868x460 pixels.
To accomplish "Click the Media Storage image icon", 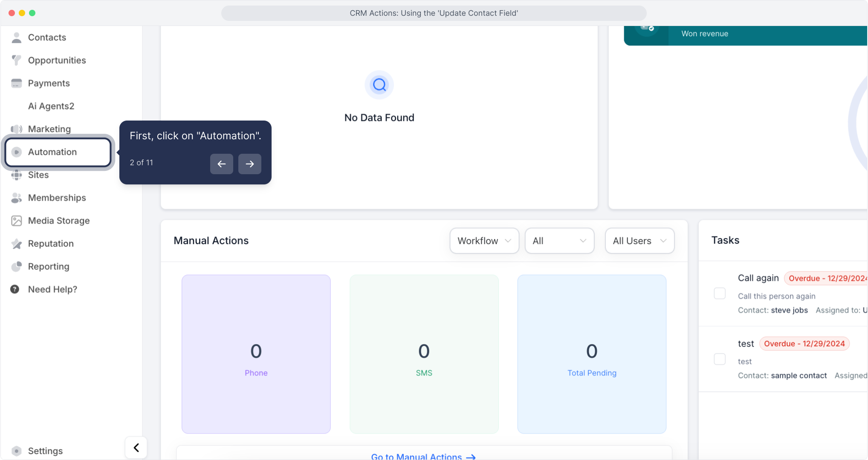I will click(17, 221).
